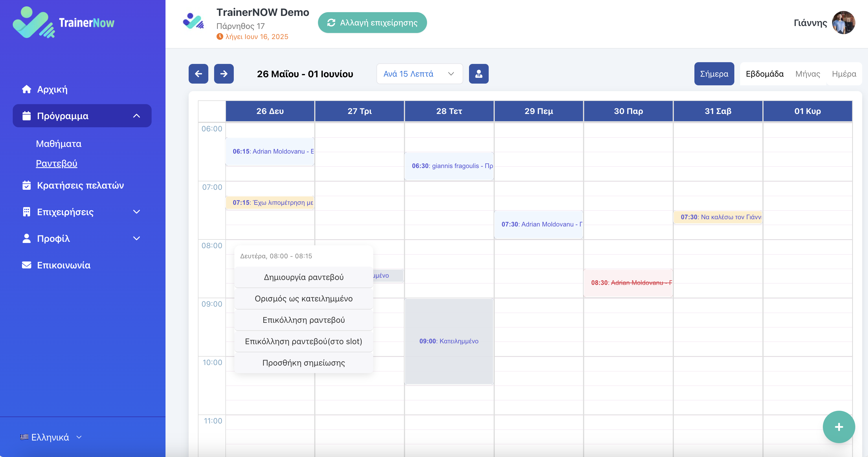Switch to Ημέρα view tab
868x457 pixels.
coord(844,74)
